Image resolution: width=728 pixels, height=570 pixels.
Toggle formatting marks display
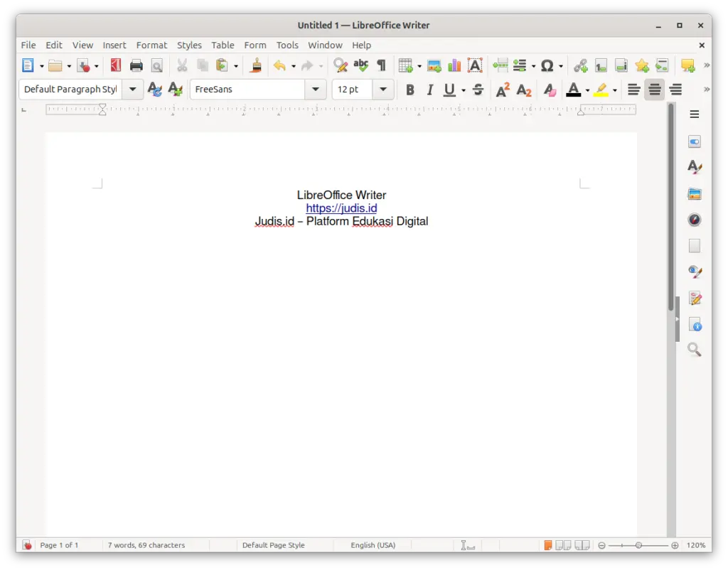tap(382, 65)
